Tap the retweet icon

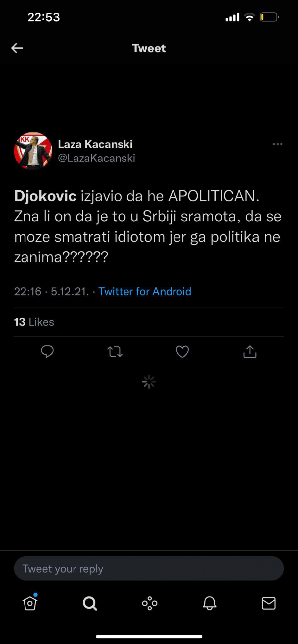pos(115,352)
